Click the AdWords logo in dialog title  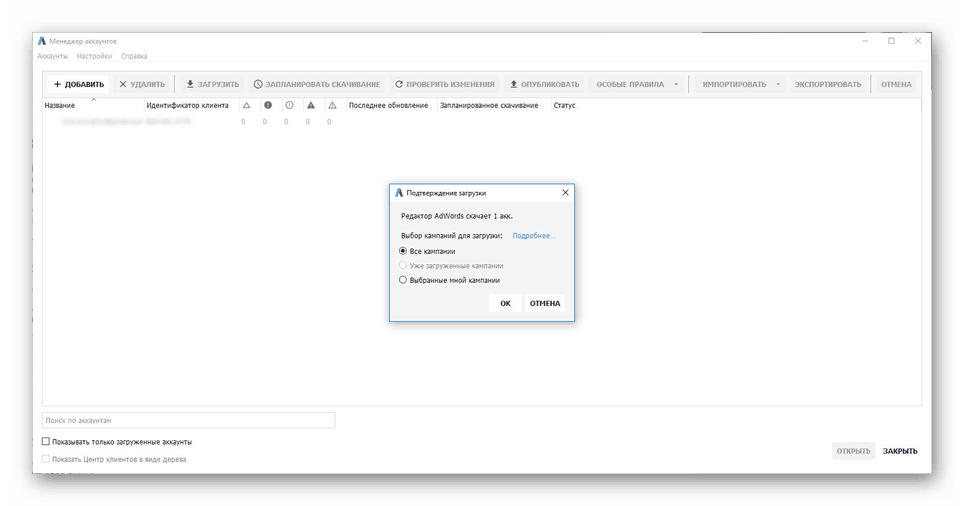[x=398, y=192]
